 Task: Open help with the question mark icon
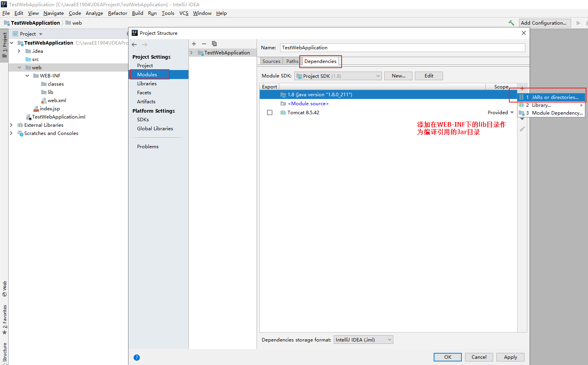[x=137, y=358]
